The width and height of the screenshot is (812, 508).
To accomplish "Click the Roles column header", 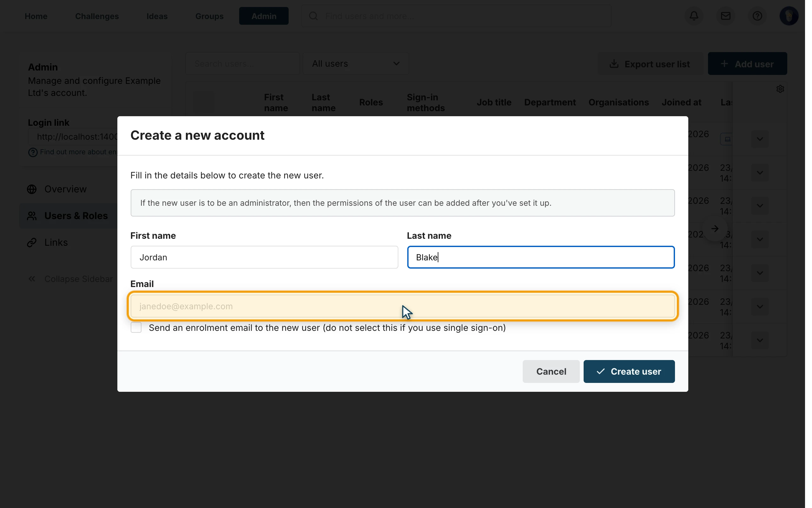I will 371,103.
